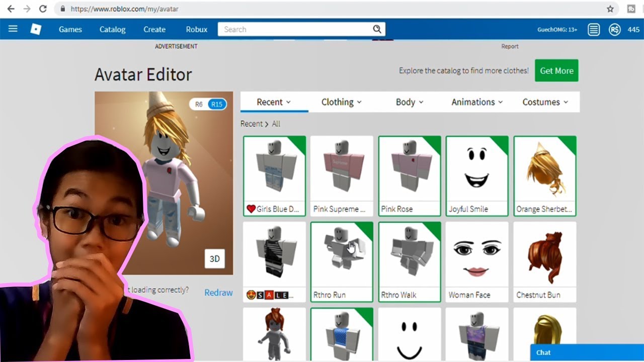Click the browser address bar URL
The height and width of the screenshot is (362, 644).
[124, 9]
